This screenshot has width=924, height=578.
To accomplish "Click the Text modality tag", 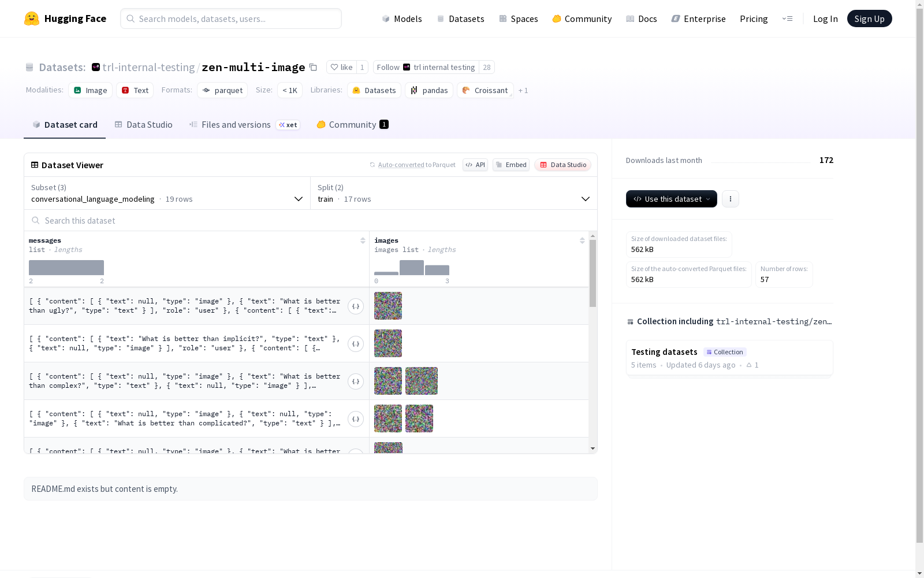I will pyautogui.click(x=135, y=90).
